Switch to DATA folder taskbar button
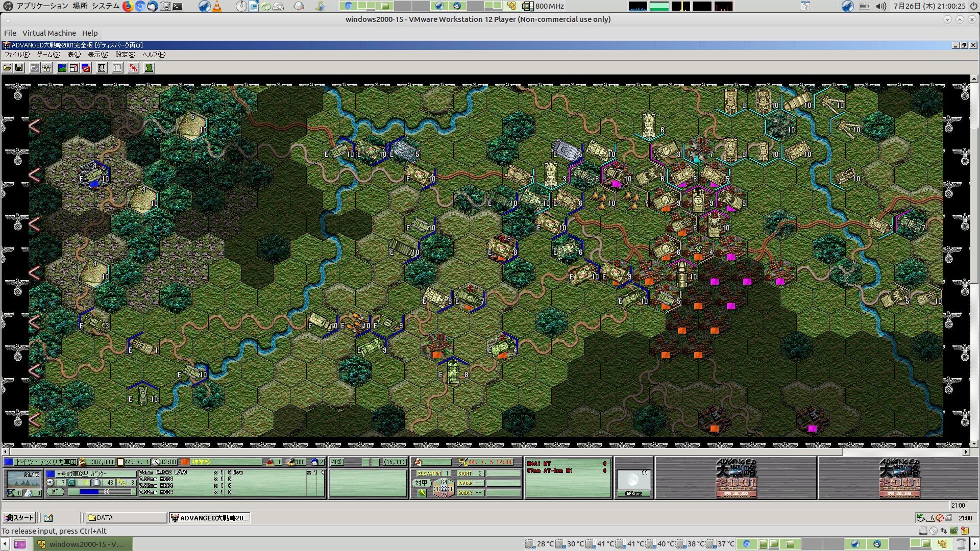The height and width of the screenshot is (551, 980). pos(126,518)
